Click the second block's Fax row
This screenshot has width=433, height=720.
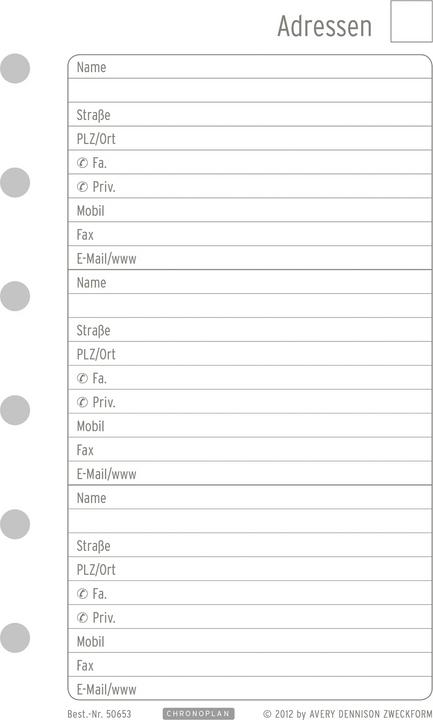coord(250,450)
